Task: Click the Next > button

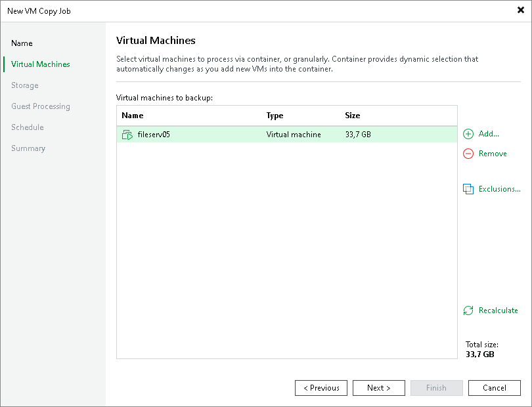Action: tap(379, 388)
